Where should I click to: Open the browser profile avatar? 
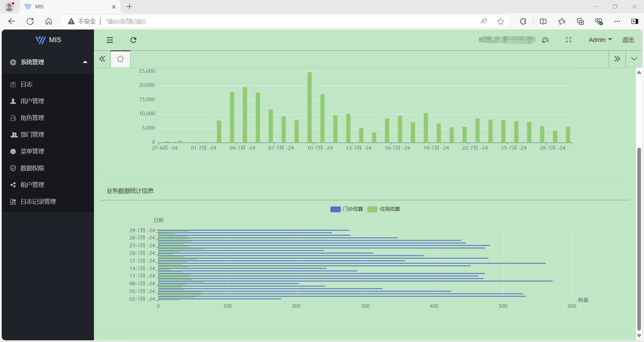10,6
